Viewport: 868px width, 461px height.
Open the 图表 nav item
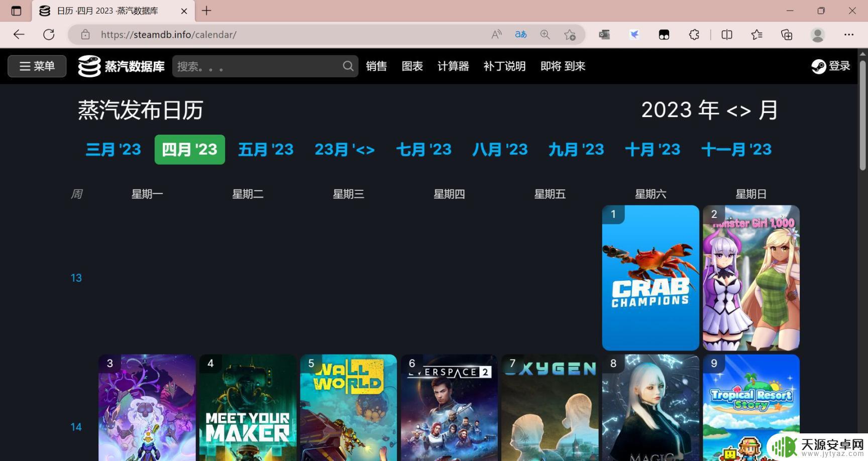(412, 66)
